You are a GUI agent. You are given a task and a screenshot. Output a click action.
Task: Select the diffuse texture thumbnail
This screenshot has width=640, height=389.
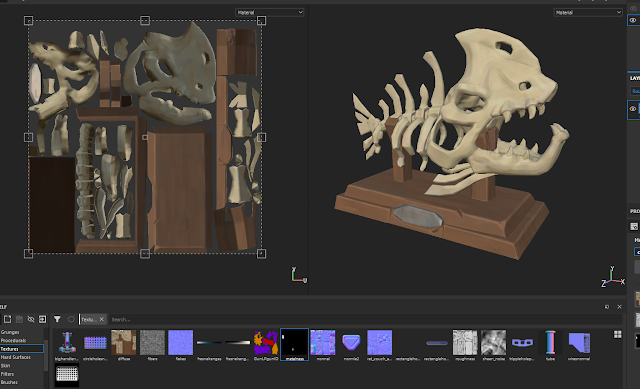124,342
